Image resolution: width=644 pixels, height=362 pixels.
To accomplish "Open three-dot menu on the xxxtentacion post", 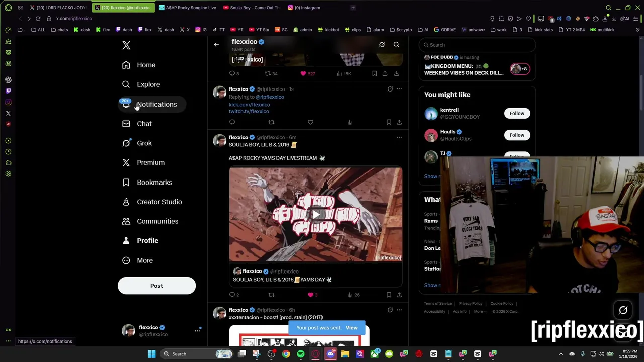I will coord(399,310).
